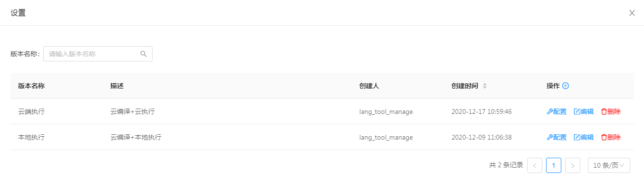
Task: Select page 1 in pagination
Action: click(x=554, y=165)
